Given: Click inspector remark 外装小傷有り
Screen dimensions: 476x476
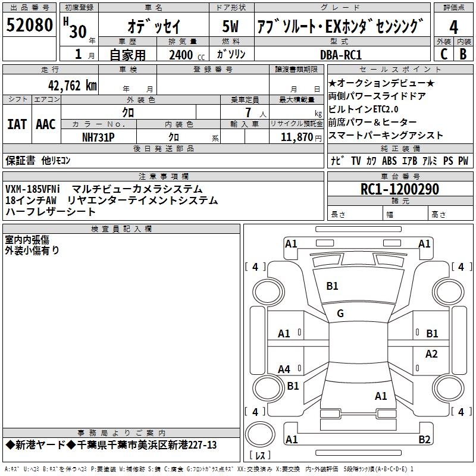Looking at the screenshot, I should 32,250.
